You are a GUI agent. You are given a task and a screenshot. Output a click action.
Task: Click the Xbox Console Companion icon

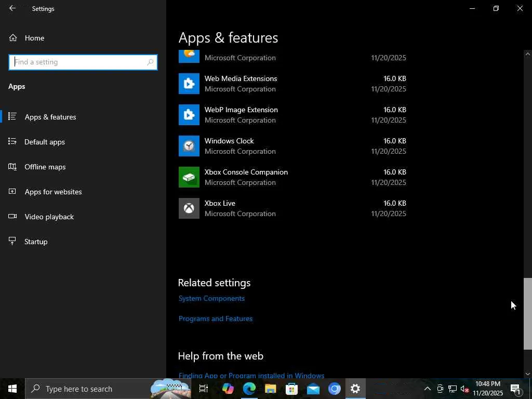[x=189, y=177]
